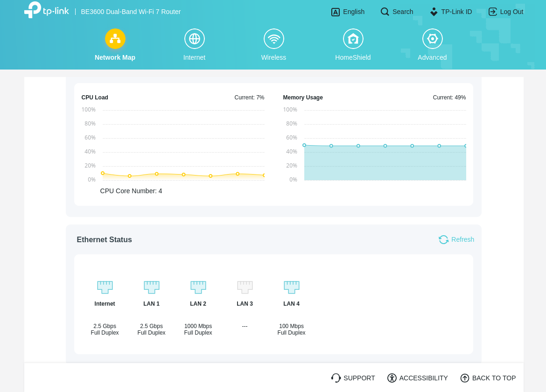The height and width of the screenshot is (392, 546).
Task: Click the BACK TO TOP footer link
Action: (494, 378)
